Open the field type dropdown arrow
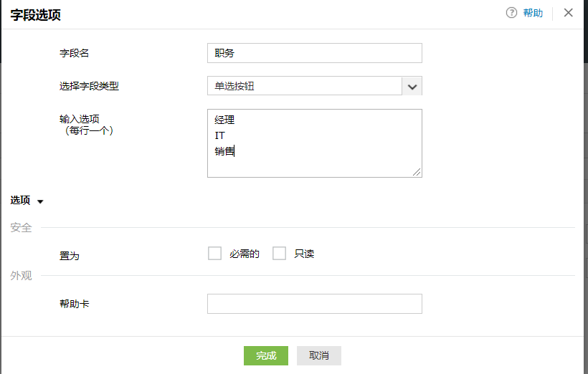The height and width of the screenshot is (374, 588). (x=412, y=86)
